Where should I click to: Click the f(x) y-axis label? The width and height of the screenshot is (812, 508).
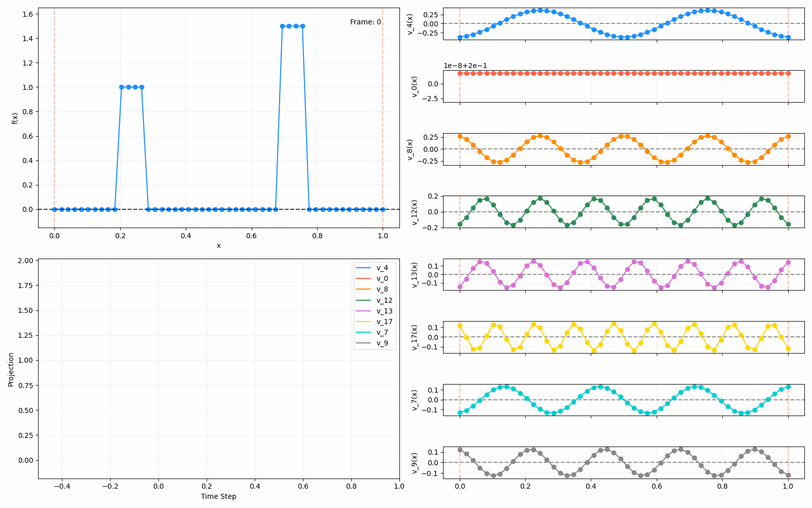point(15,118)
